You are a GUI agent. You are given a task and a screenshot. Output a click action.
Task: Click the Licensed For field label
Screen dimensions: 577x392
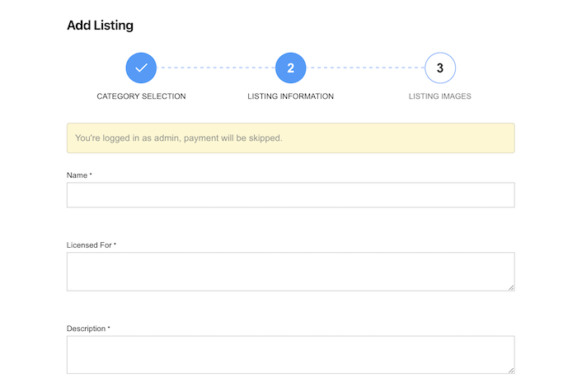pyautogui.click(x=91, y=245)
